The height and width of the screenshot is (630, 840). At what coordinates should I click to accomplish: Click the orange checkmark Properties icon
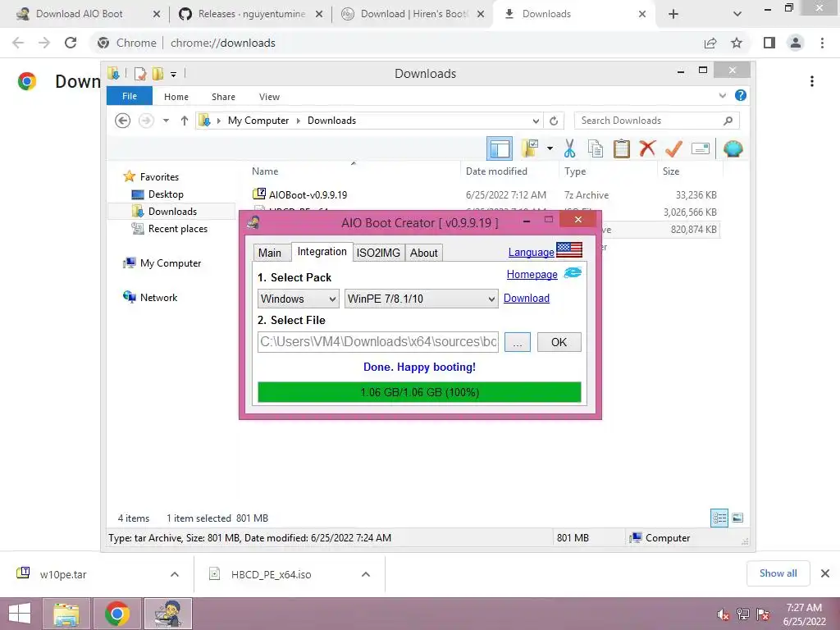673,148
